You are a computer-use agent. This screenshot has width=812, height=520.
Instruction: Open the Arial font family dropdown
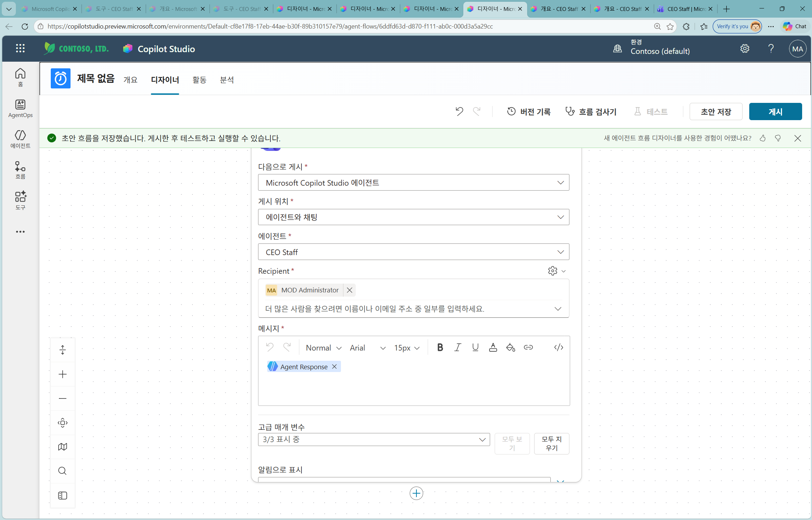(x=367, y=348)
